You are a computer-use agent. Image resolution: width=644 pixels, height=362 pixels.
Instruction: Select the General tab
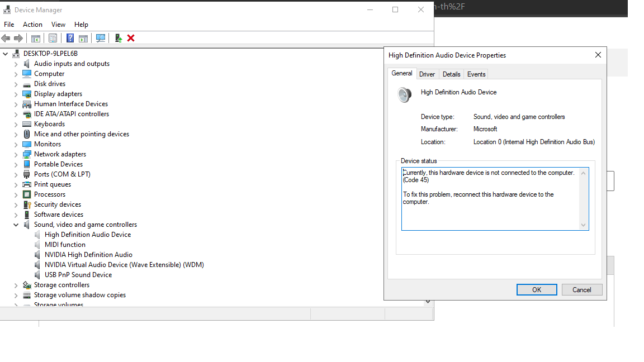(x=402, y=74)
